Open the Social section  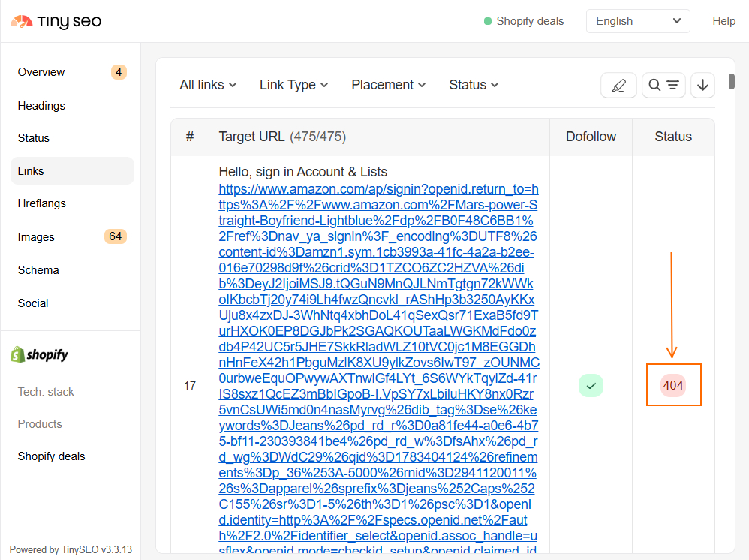coord(72,303)
